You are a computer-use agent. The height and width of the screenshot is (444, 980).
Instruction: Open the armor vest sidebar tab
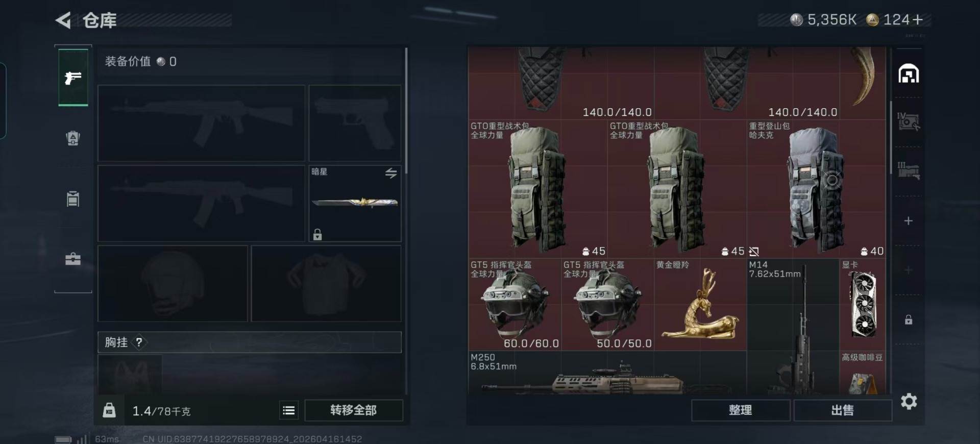(73, 138)
